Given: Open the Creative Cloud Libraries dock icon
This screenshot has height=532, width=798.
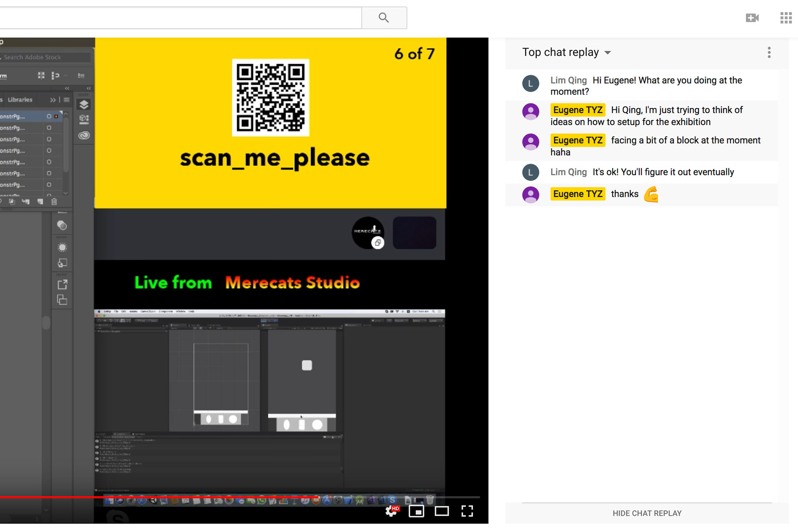Looking at the screenshot, I should click(x=84, y=135).
